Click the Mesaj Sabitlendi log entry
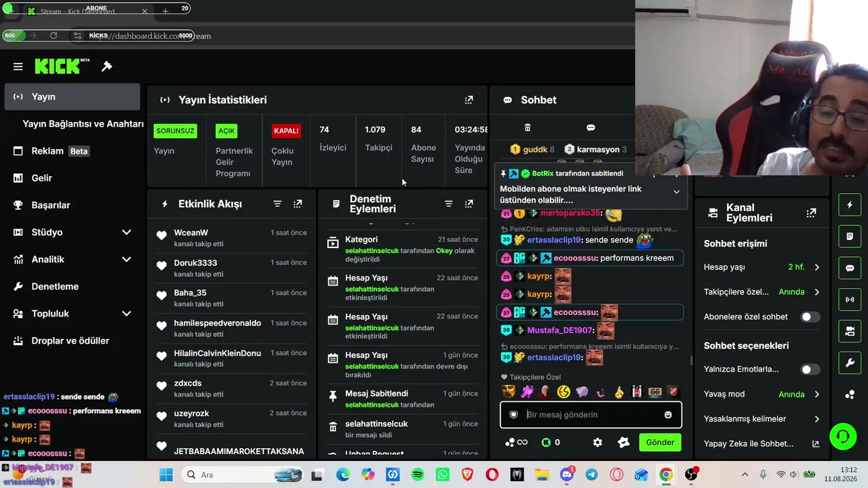The width and height of the screenshot is (868, 488). click(x=403, y=399)
